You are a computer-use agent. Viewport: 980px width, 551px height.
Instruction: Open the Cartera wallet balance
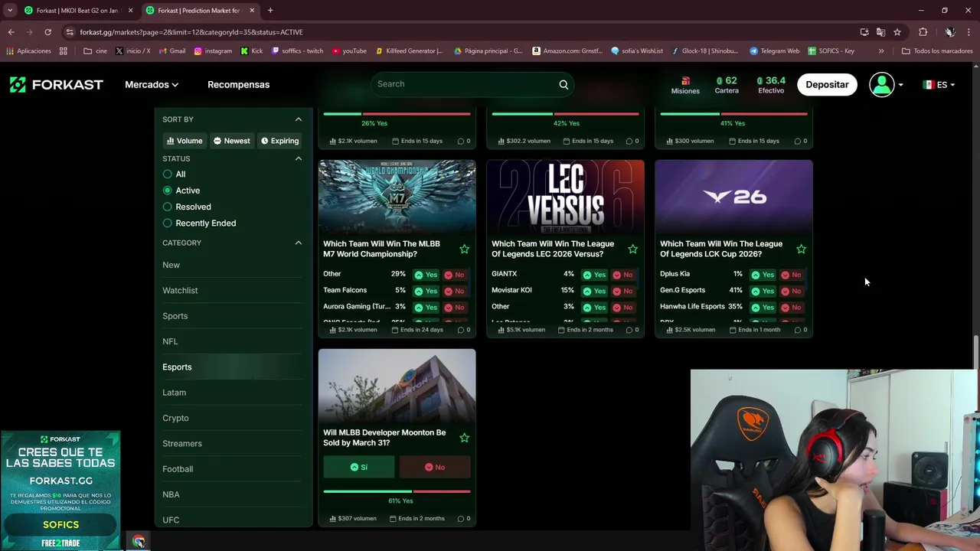click(727, 85)
